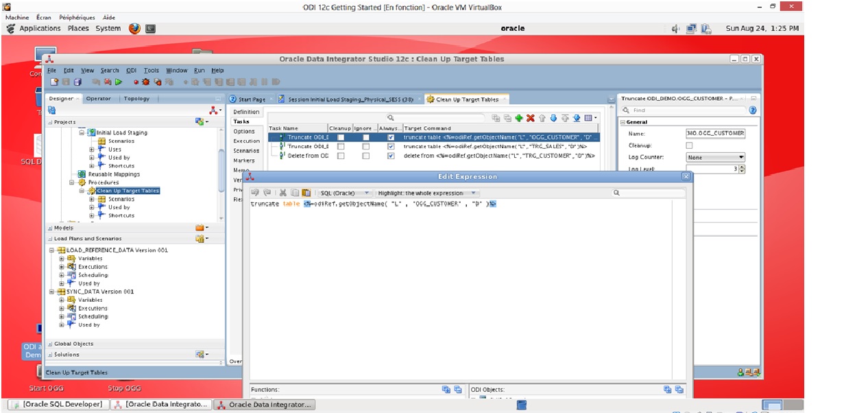Click Undo icon in Edit Expression toolbar
Image resolution: width=868 pixels, height=413 pixels.
[x=256, y=193]
